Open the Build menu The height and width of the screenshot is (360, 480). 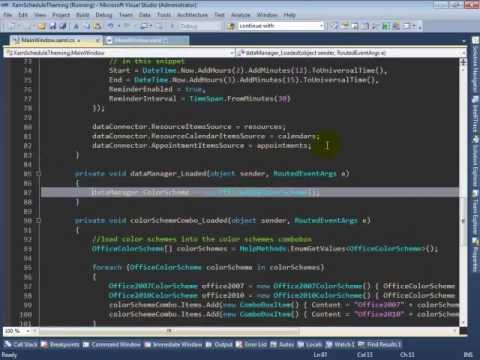pos(83,15)
